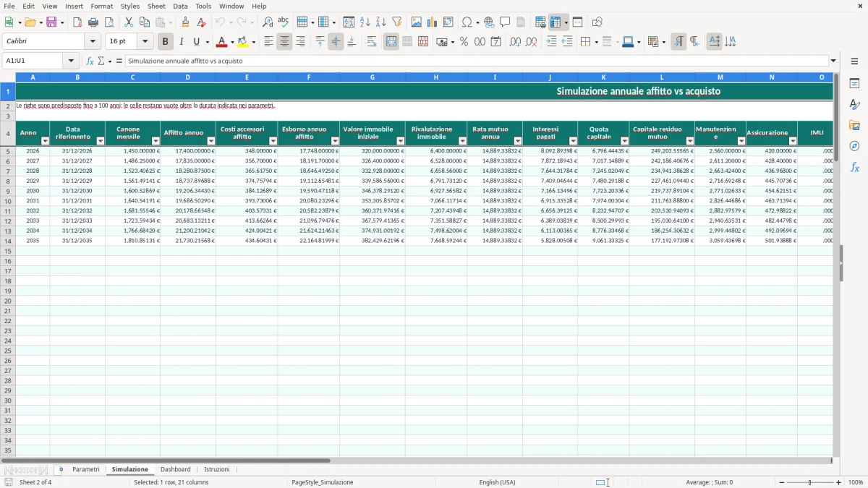
Task: Click English (USA) language in status bar
Action: coord(497,482)
